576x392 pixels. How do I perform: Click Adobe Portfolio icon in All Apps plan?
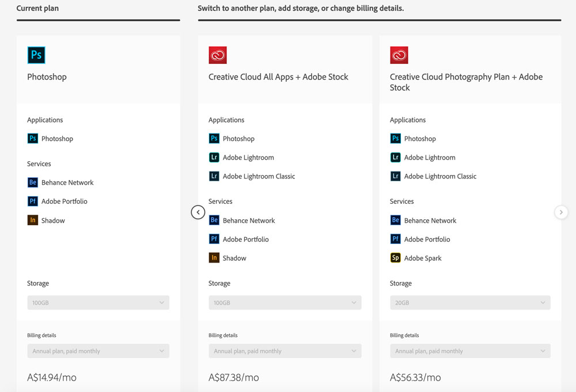tap(214, 239)
